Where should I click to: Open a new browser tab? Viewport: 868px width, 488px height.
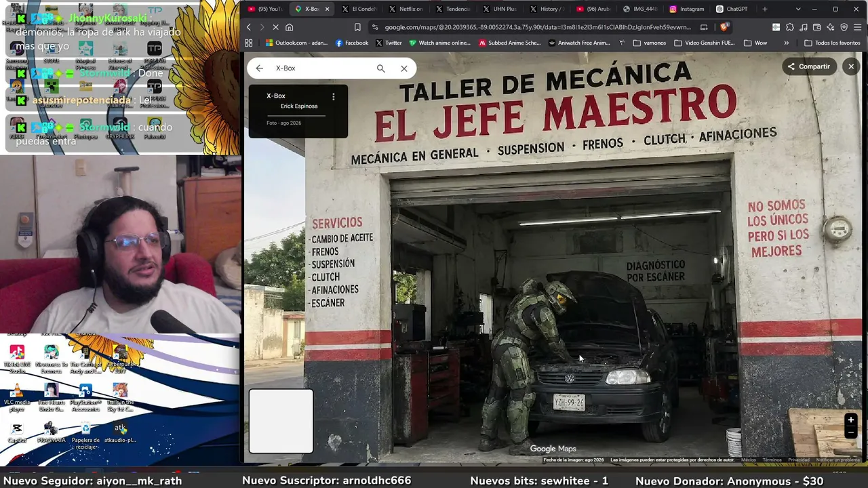pos(765,9)
